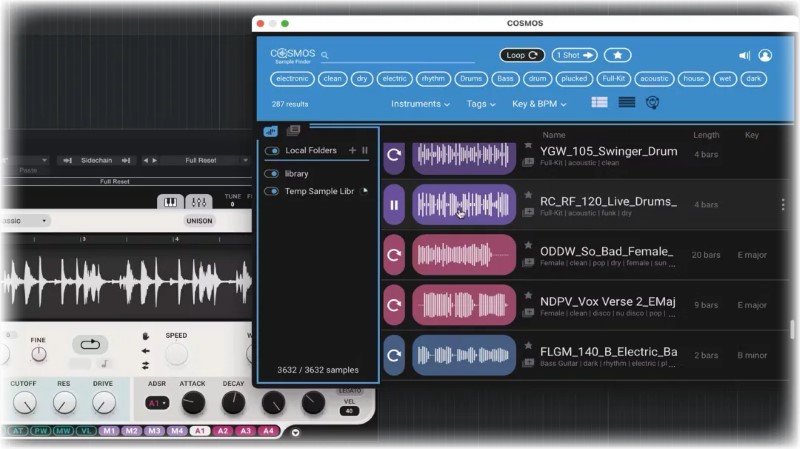Pause RC_RF_120_Live_Drums playback
This screenshot has width=800, height=449.
pos(394,205)
